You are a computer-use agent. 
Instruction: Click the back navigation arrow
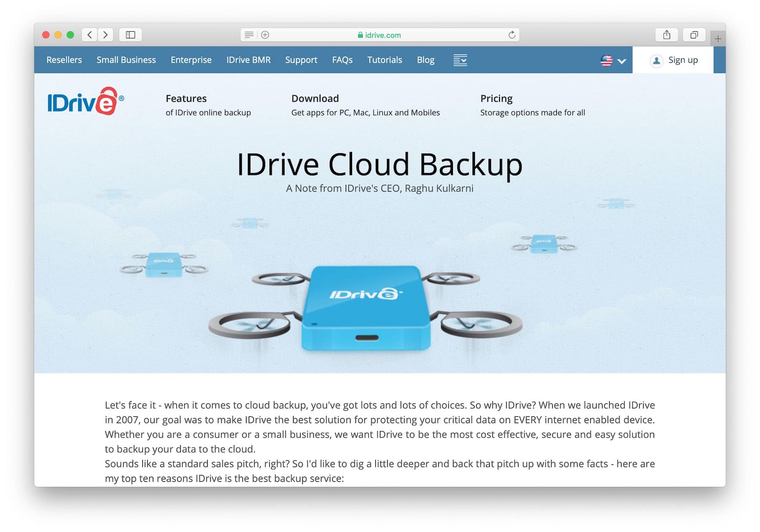point(89,35)
